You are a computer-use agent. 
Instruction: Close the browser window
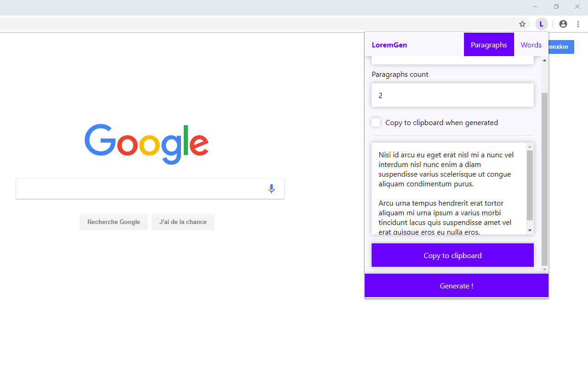pos(577,6)
